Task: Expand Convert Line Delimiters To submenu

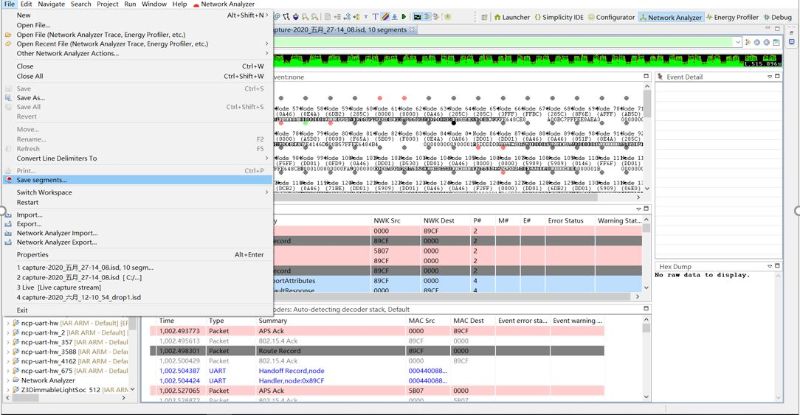Action: [x=266, y=158]
